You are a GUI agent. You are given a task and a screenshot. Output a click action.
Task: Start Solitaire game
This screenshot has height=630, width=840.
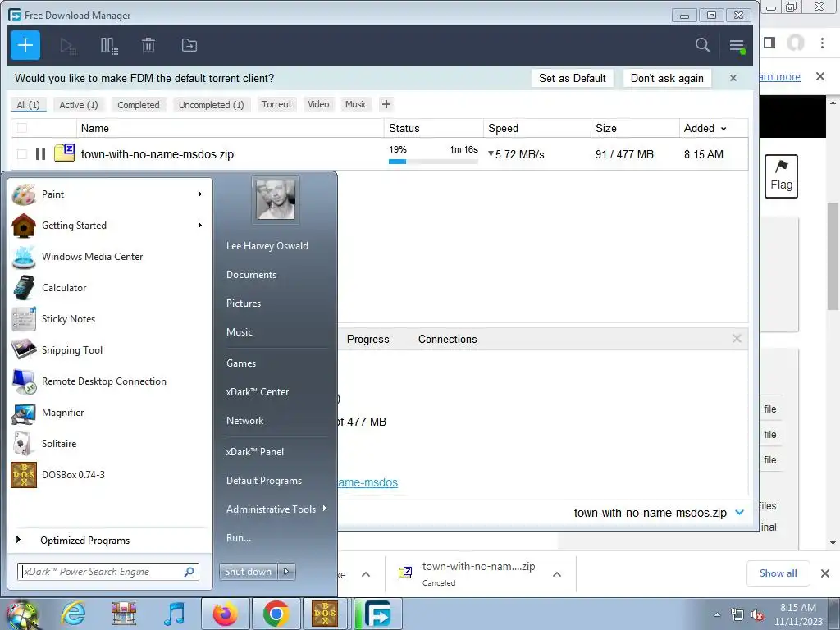(110, 444)
